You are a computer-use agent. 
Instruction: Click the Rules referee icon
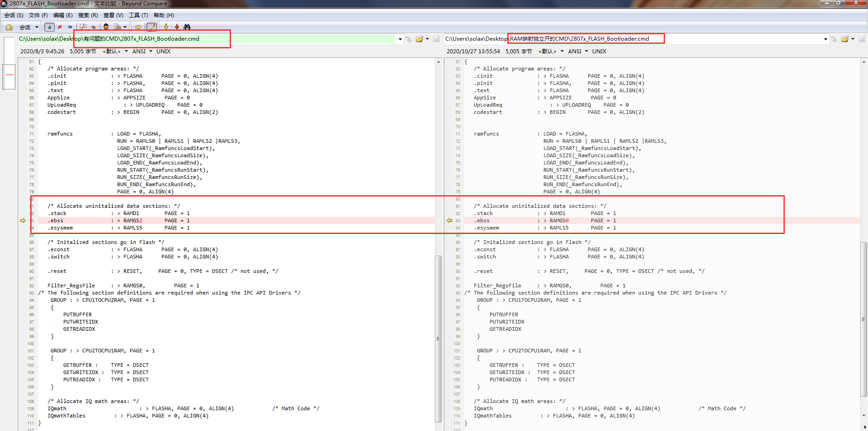coord(106,27)
